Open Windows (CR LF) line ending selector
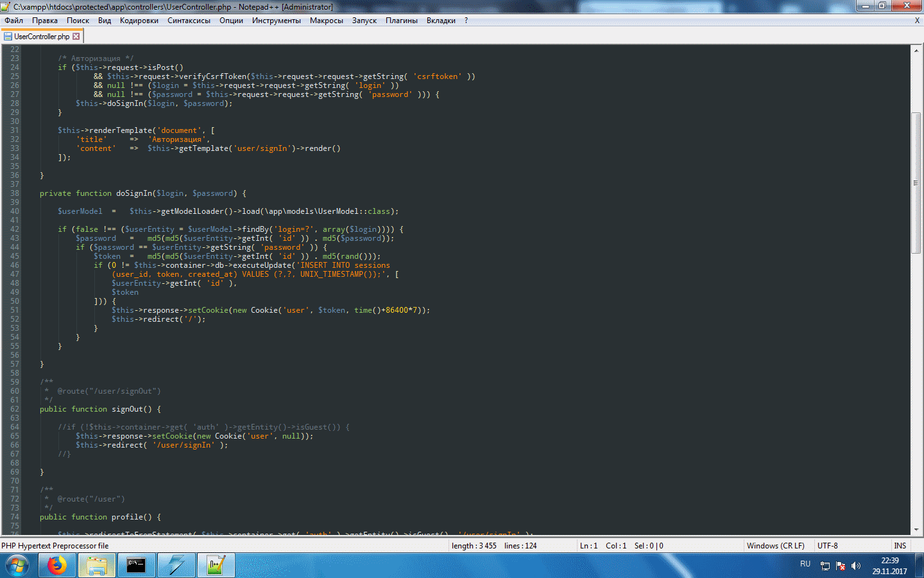 coord(775,546)
